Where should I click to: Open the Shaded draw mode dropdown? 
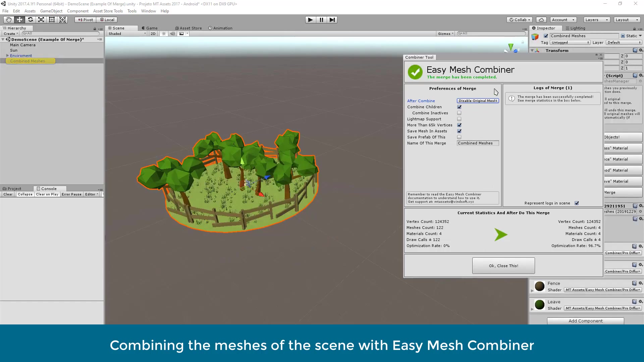127,34
